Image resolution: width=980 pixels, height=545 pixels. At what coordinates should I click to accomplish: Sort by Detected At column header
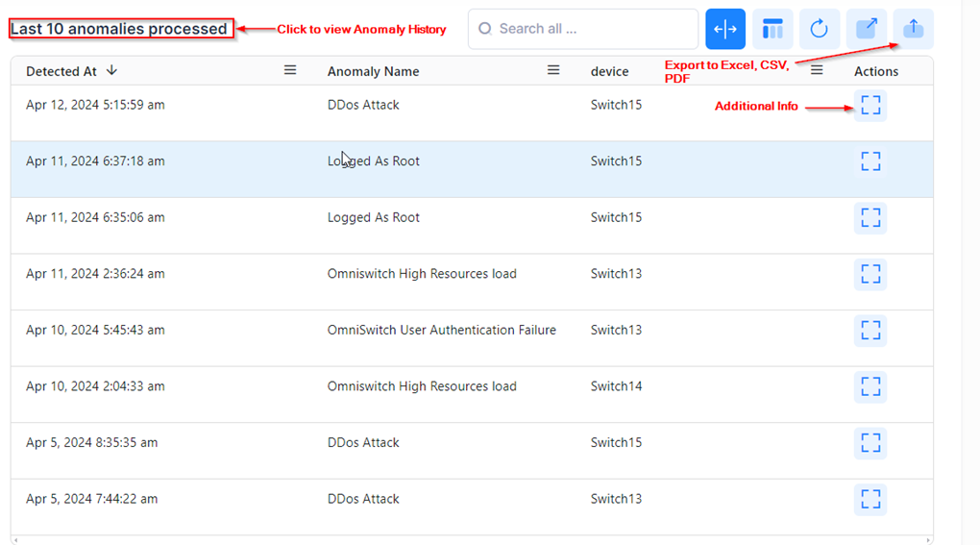tap(61, 71)
